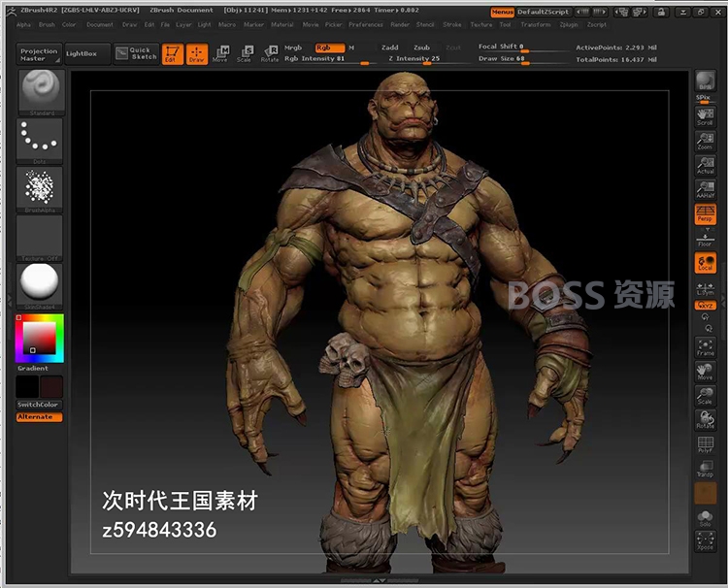Click the Scale view icon in right shelf

tap(706, 396)
